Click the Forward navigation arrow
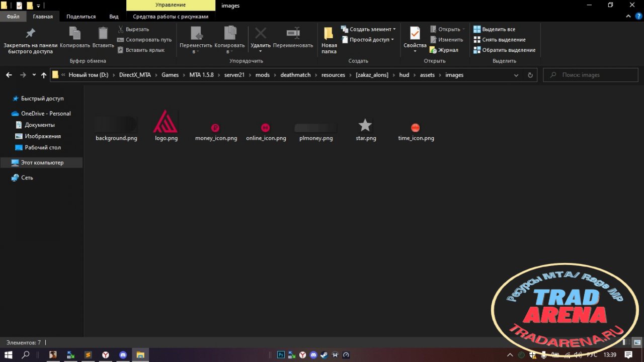 point(23,75)
